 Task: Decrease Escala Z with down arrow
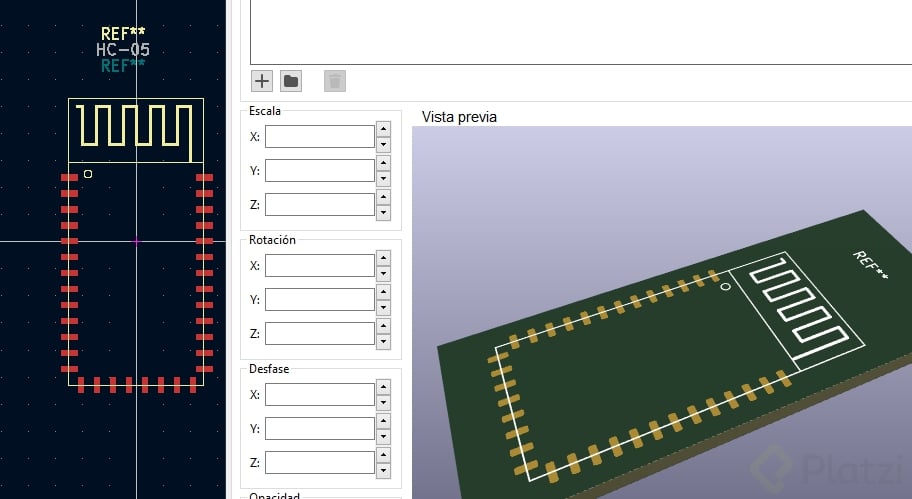[383, 212]
